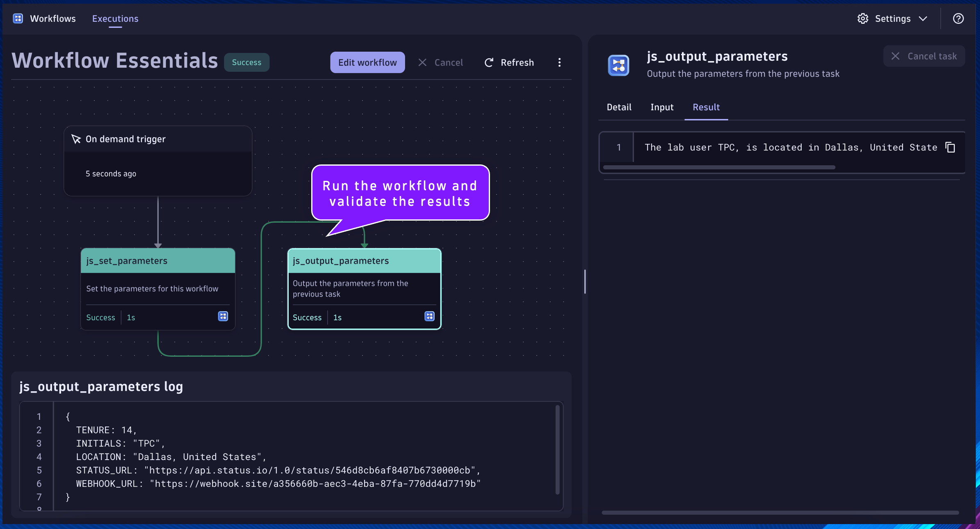This screenshot has height=529, width=980.
Task: Click the 'Output the parameters from the previous task' subtitle
Action: 743,74
